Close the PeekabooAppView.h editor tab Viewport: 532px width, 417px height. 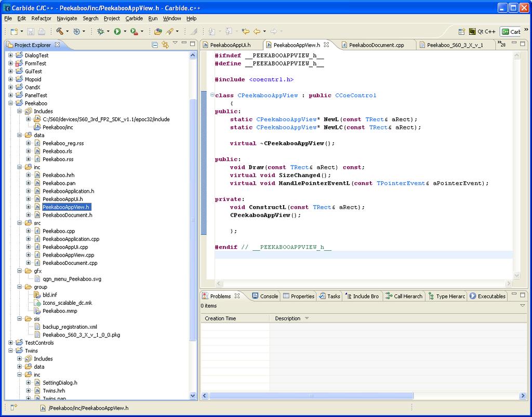coord(326,45)
